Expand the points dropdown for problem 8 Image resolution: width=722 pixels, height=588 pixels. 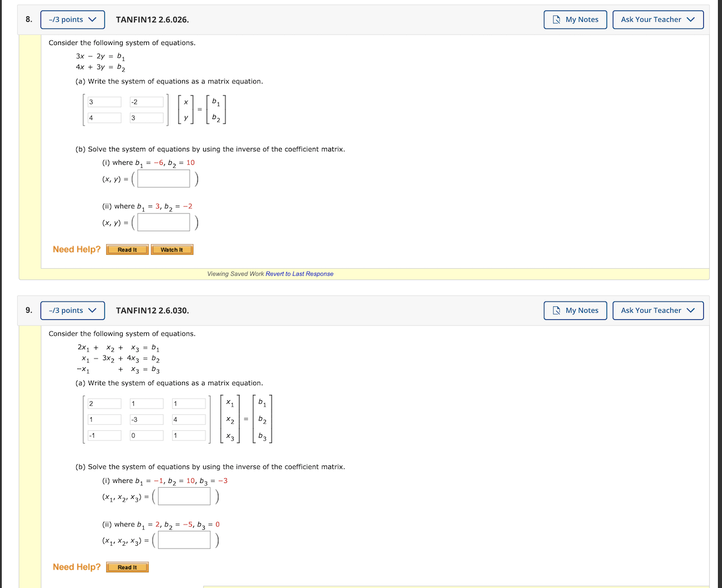pos(72,19)
